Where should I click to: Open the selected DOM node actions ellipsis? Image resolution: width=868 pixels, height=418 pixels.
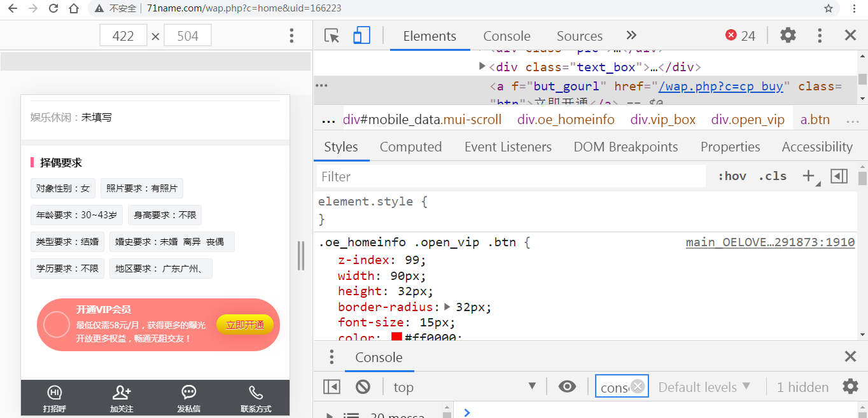point(321,86)
